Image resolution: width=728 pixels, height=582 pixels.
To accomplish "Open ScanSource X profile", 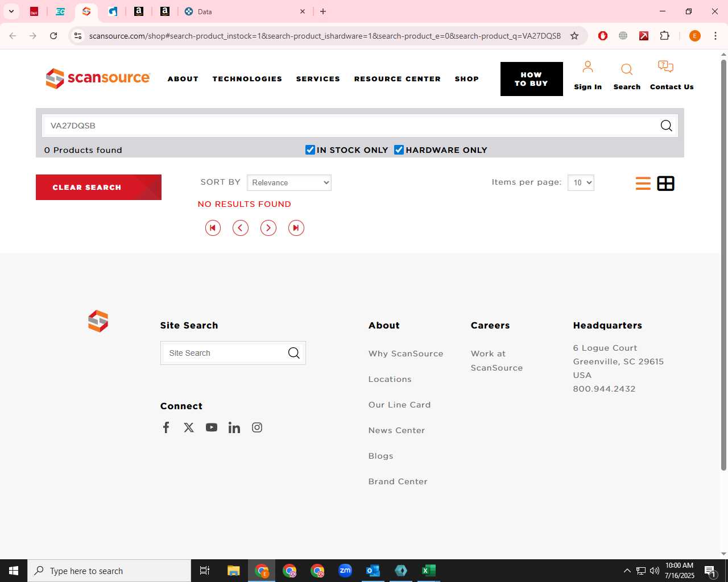I will 189,427.
